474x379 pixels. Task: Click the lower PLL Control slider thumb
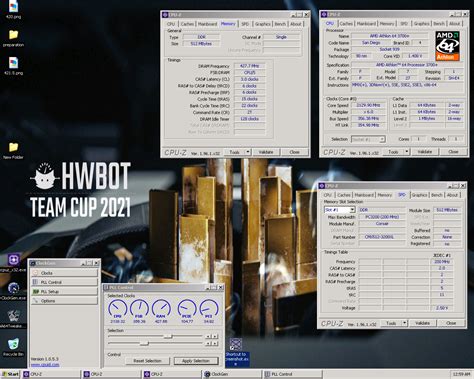click(144, 343)
